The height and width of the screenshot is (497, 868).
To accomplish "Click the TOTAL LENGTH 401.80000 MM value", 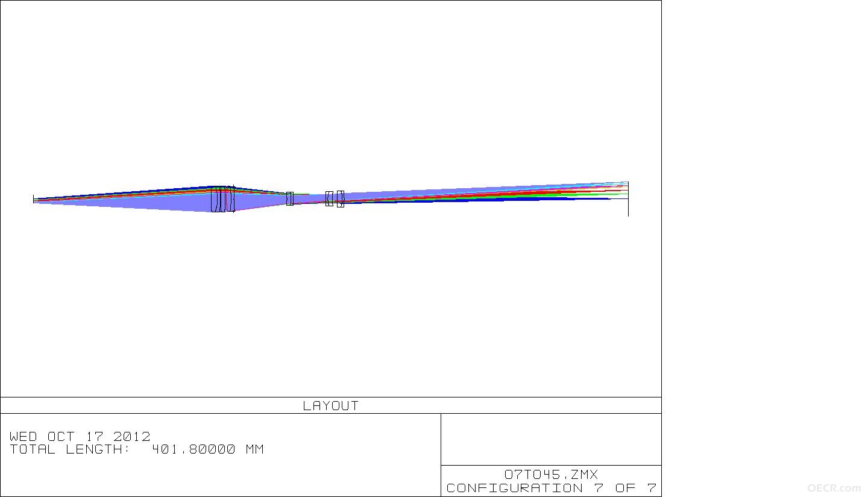I will coord(137,449).
